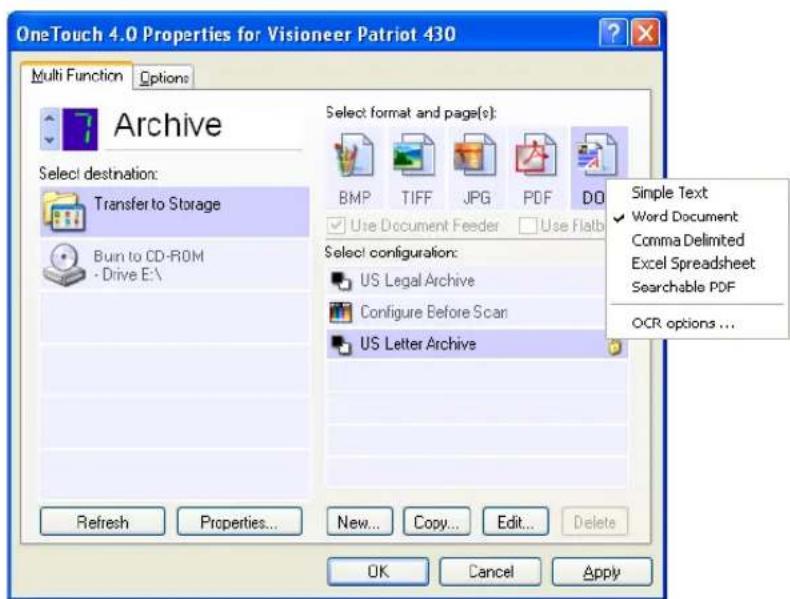This screenshot has width=790, height=599.
Task: Click the Cancel button
Action: point(491,571)
